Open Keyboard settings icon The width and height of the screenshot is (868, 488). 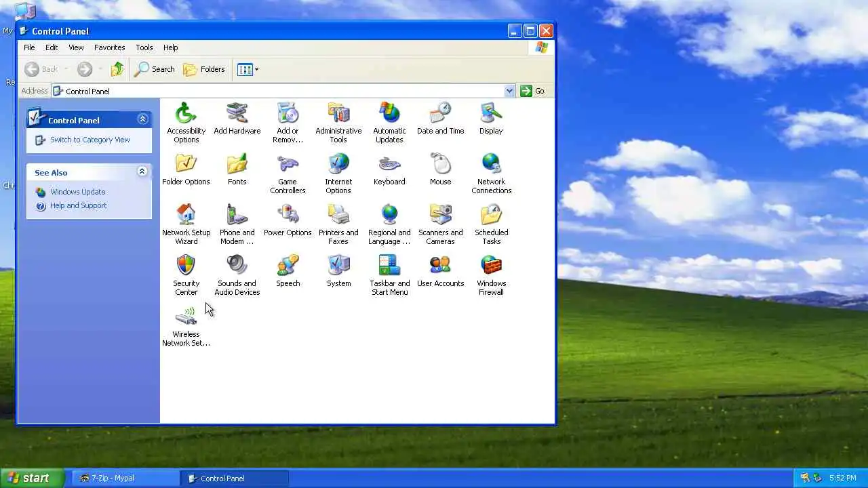click(x=389, y=169)
